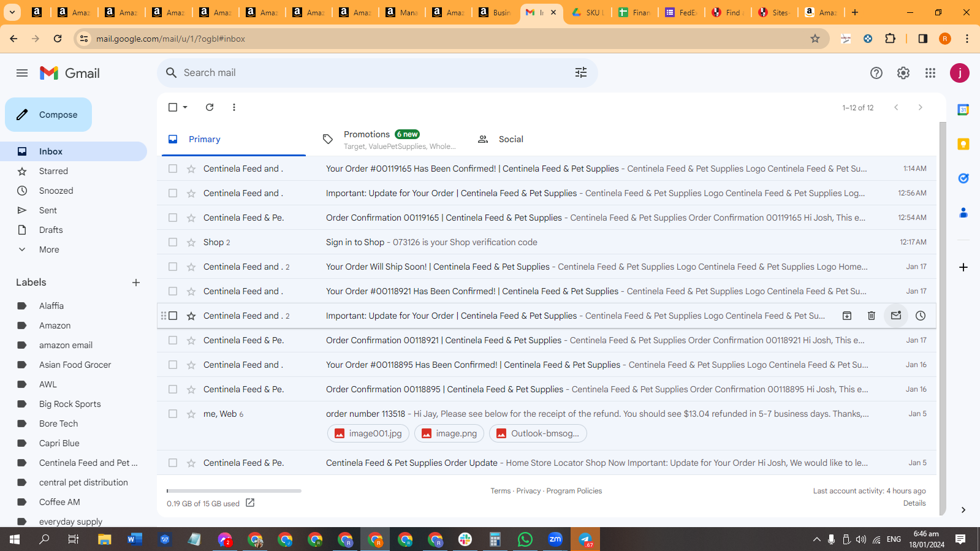Open the Program Policies link
Screen dimensions: 980x551
[574, 491]
